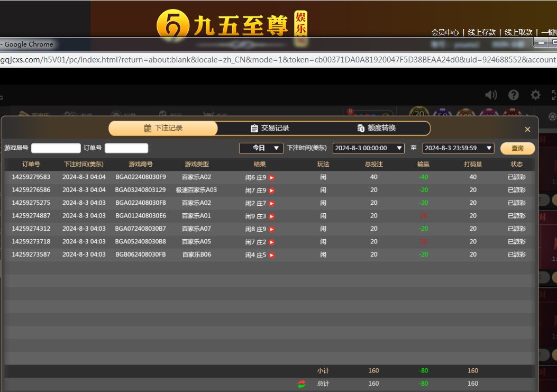This screenshot has width=557, height=392.
Task: Switch to the 交易记录 tab
Action: pos(270,129)
